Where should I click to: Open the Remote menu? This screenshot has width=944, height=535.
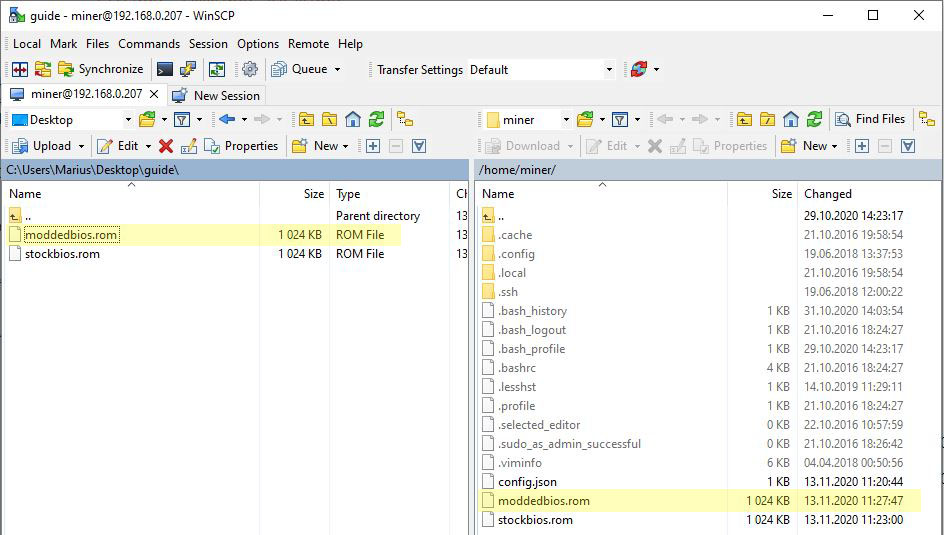coord(308,44)
